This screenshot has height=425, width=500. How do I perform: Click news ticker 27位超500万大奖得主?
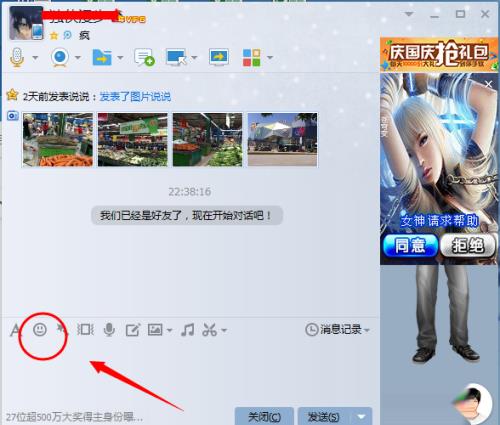tap(74, 417)
